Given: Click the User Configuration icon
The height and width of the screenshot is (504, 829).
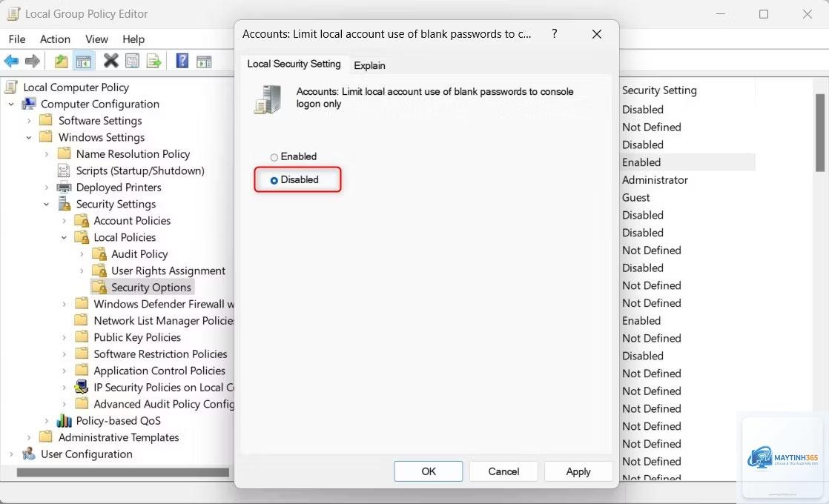Looking at the screenshot, I should [29, 454].
